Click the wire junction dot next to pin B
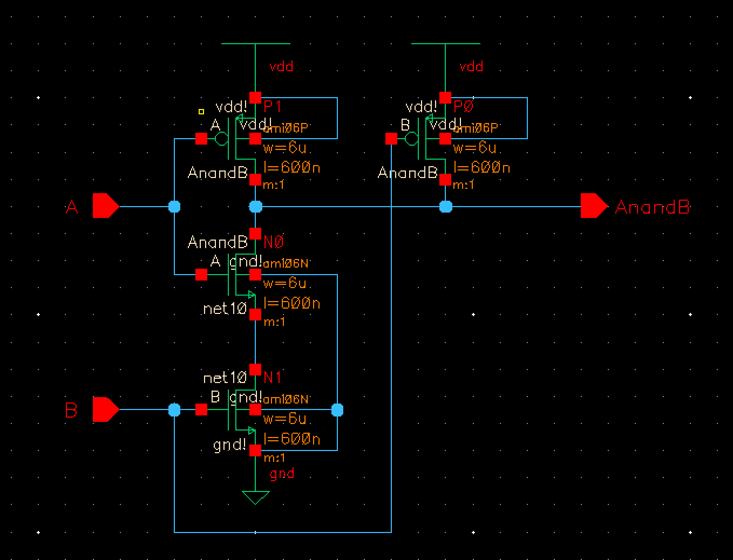 pos(174,411)
